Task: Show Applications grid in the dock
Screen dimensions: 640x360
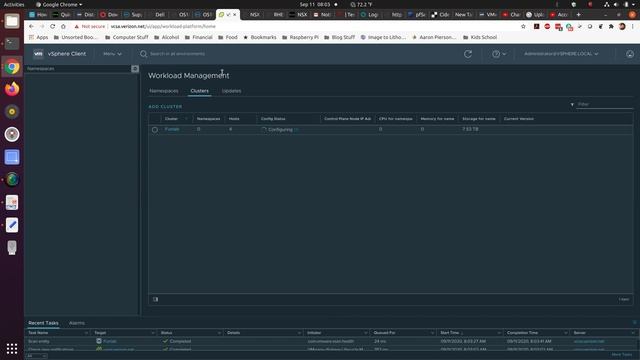Action: click(12, 349)
